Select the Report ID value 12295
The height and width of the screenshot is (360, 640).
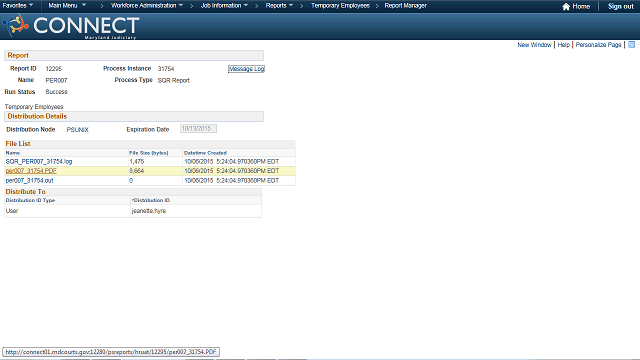[53, 69]
